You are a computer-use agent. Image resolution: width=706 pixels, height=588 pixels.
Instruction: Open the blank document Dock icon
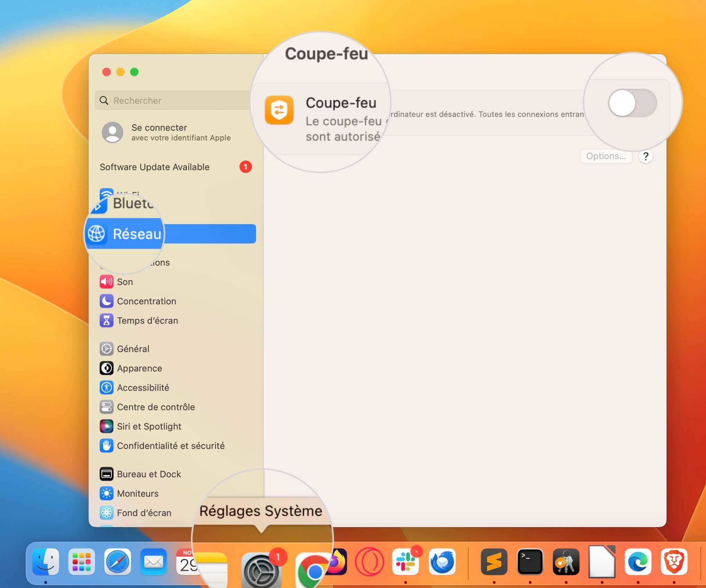tap(602, 562)
